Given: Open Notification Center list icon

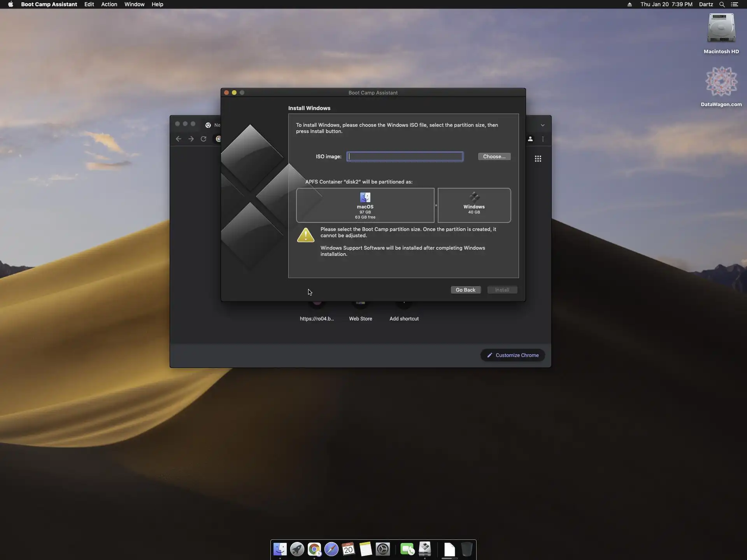Looking at the screenshot, I should (735, 4).
